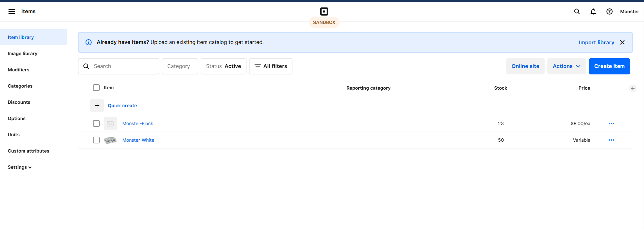Open the help question mark icon
The height and width of the screenshot is (230, 644).
[609, 11]
